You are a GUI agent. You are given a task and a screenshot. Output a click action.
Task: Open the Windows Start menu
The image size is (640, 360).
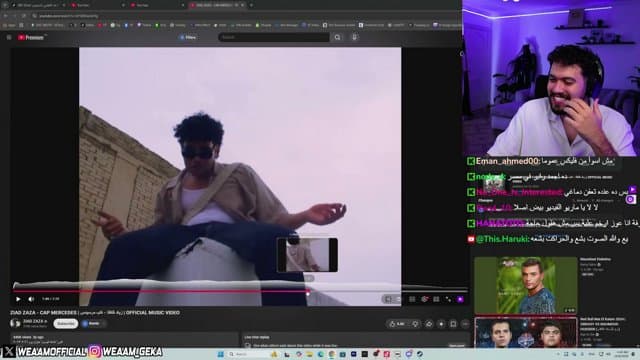[x=220, y=354]
